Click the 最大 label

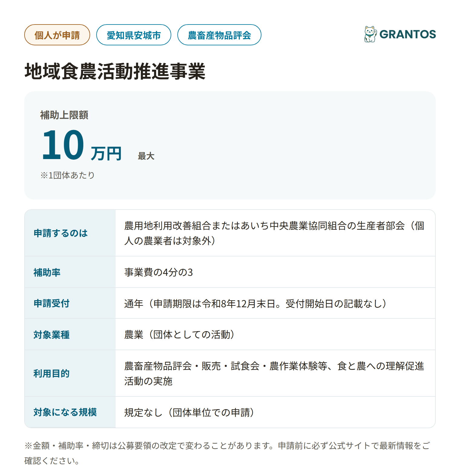(146, 156)
